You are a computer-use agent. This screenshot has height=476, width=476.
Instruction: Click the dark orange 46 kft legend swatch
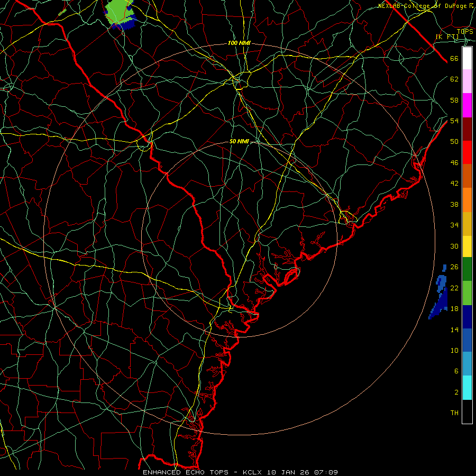pos(467,176)
